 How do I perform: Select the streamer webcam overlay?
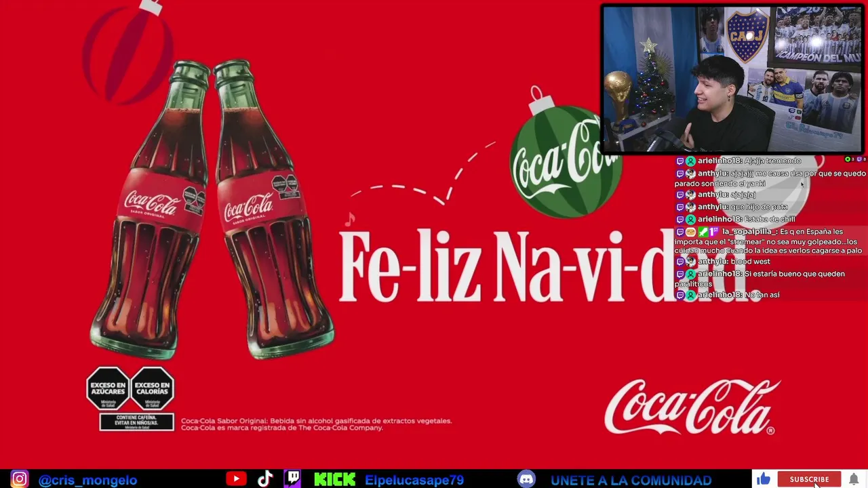point(733,79)
